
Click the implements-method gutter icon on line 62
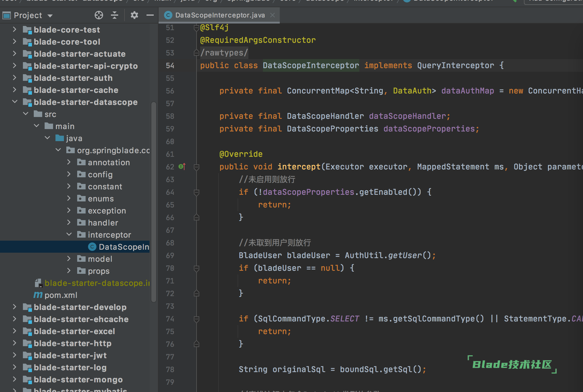[182, 166]
